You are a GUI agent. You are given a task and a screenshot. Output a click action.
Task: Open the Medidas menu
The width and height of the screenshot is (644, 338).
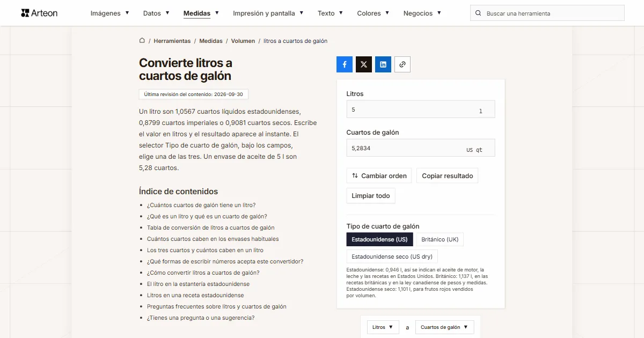click(201, 13)
